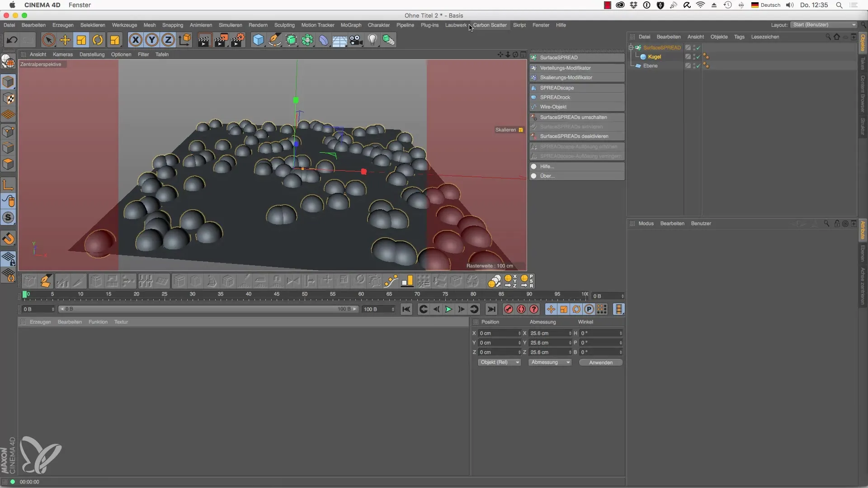The height and width of the screenshot is (488, 868).
Task: Click the floor environment icon
Action: pos(340,40)
